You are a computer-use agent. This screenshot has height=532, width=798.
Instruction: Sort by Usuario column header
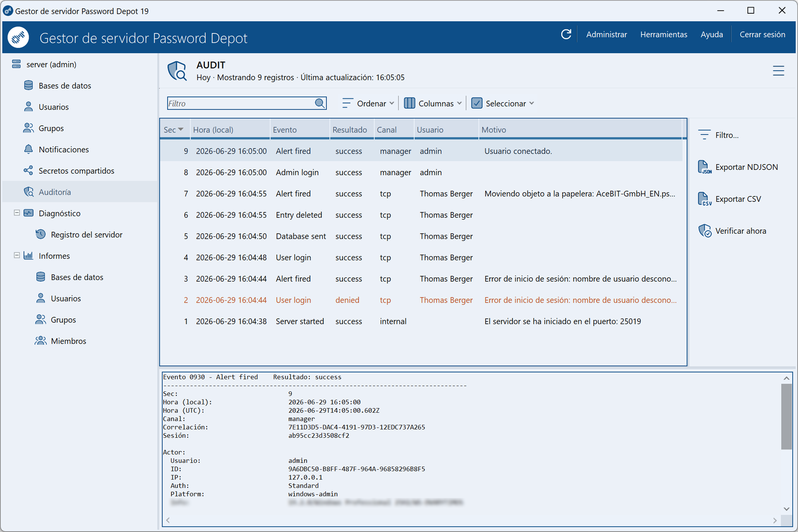446,130
